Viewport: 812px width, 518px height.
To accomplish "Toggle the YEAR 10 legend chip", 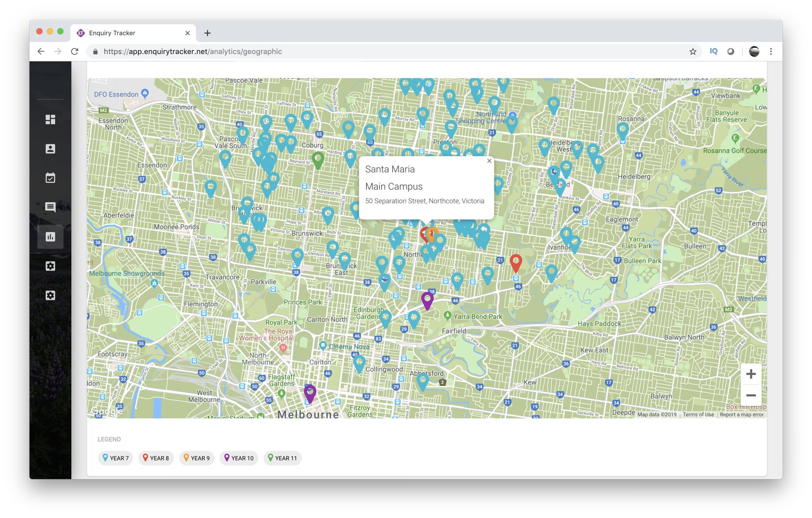I will (239, 458).
